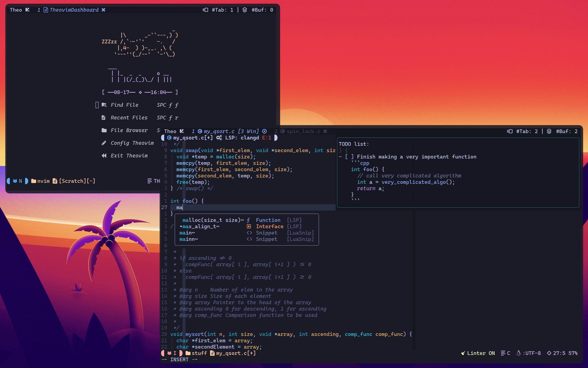Click the int foo() { line in my_qsort.c
The image size is (588, 368).
pos(187,201)
